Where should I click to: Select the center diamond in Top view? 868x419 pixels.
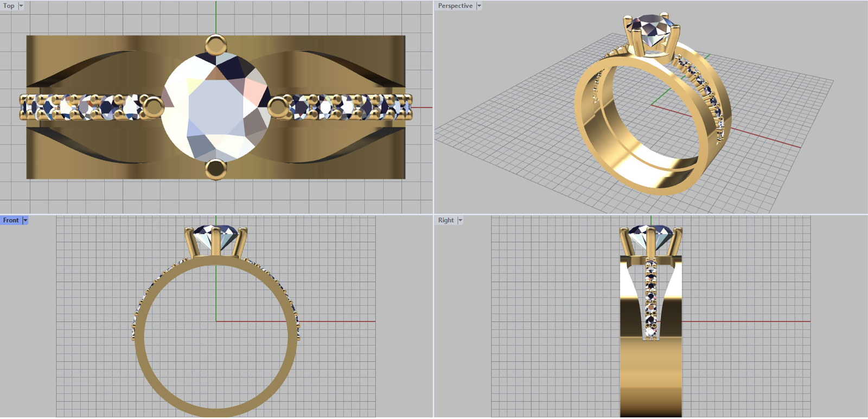(216, 107)
